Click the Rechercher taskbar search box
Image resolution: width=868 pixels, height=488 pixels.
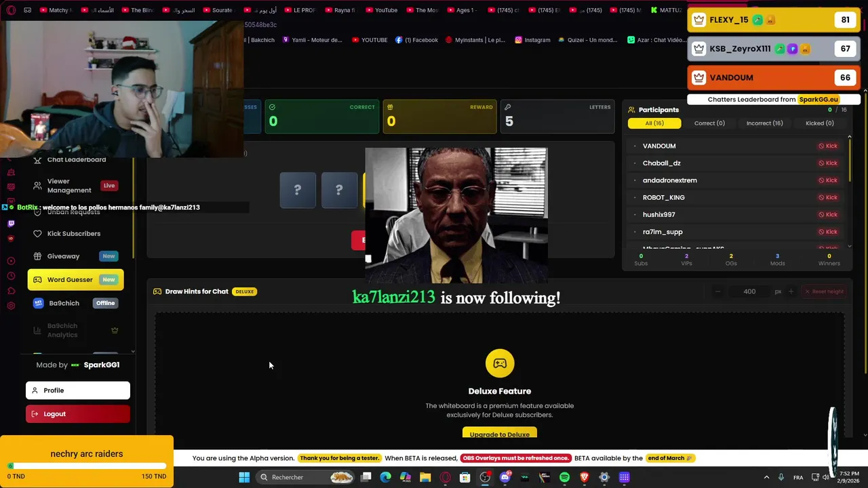click(307, 477)
